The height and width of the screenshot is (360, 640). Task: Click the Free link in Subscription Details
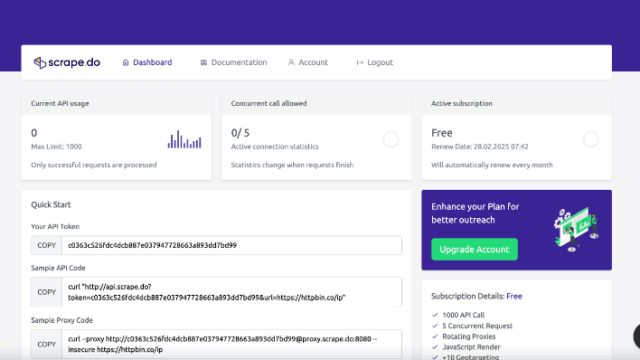[514, 296]
